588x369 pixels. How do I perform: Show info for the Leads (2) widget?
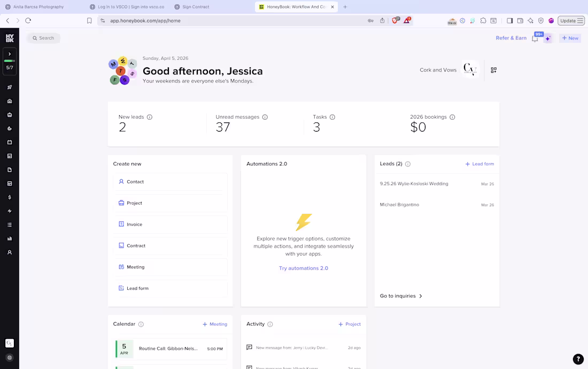tap(408, 164)
